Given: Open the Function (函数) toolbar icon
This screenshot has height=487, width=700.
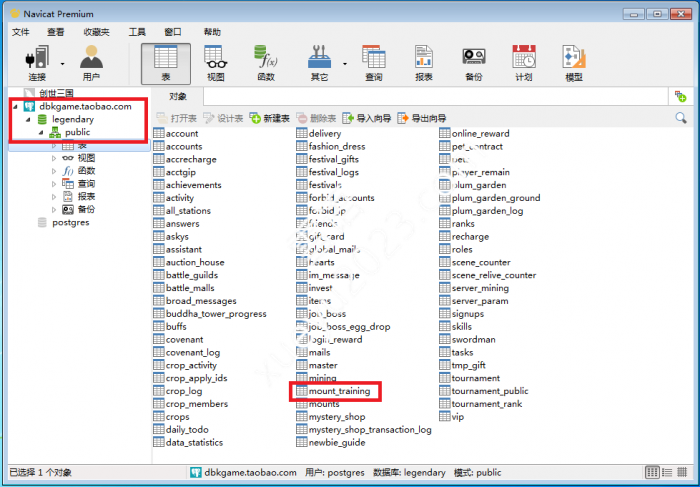Looking at the screenshot, I should tap(266, 63).
